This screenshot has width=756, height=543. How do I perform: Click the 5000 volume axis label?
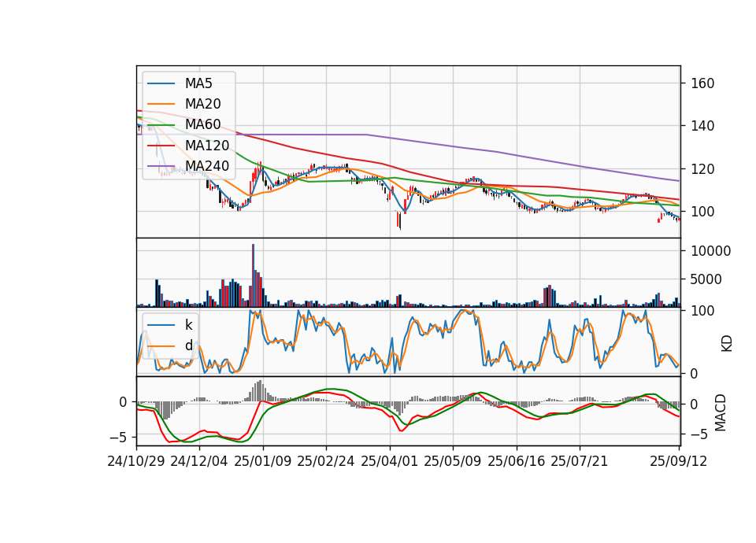pos(706,279)
